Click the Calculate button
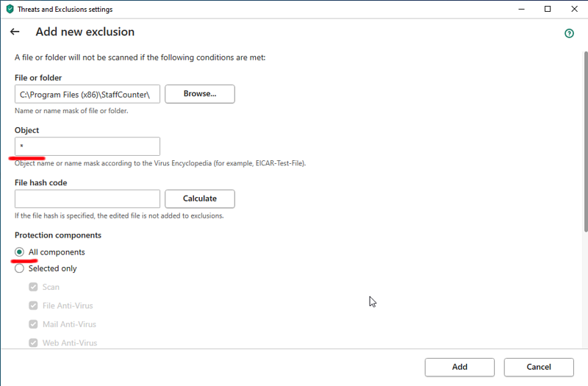Image resolution: width=588 pixels, height=386 pixels. [200, 199]
